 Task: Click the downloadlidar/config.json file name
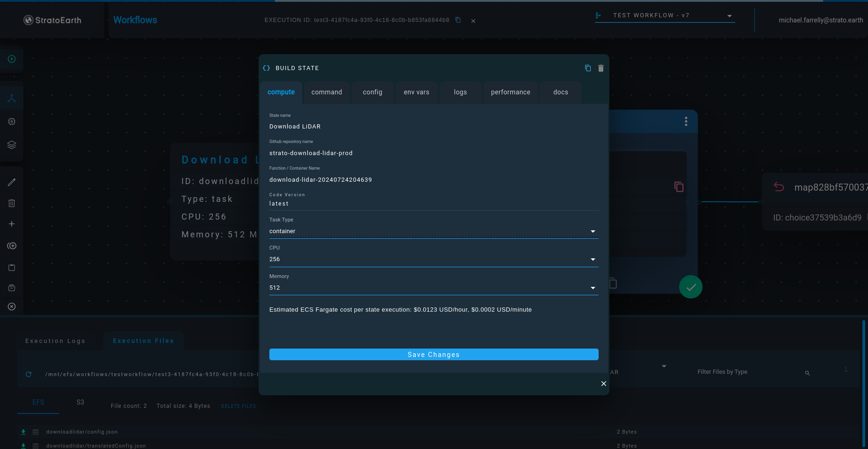(x=82, y=432)
